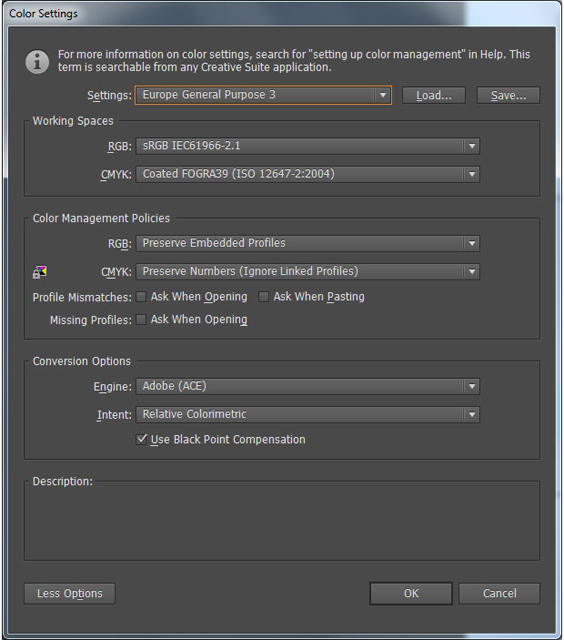Open the sRGB IEC61966-2.1 working space dropdown
The height and width of the screenshot is (640, 564).
click(x=308, y=146)
